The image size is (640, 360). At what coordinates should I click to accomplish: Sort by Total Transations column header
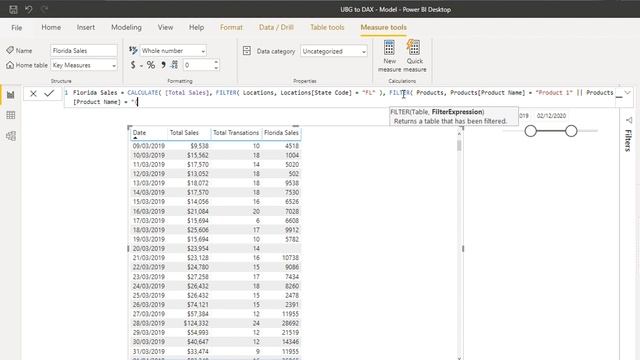[x=236, y=133]
